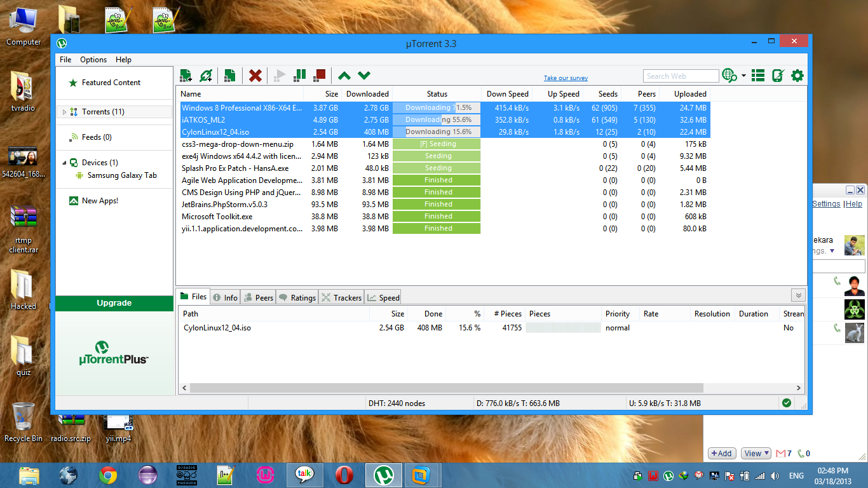Image resolution: width=868 pixels, height=488 pixels.
Task: Open the Options menu
Action: coord(93,60)
